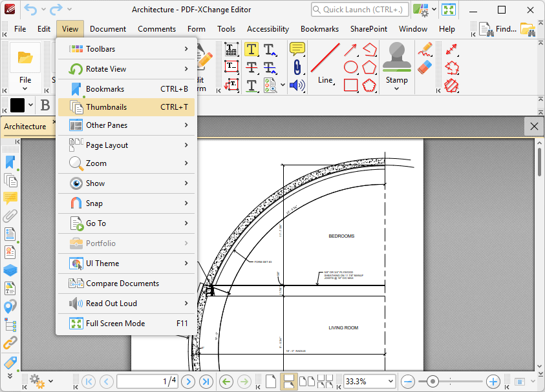The image size is (545, 392).
Task: Add a Sticky Note comment
Action: 297,49
